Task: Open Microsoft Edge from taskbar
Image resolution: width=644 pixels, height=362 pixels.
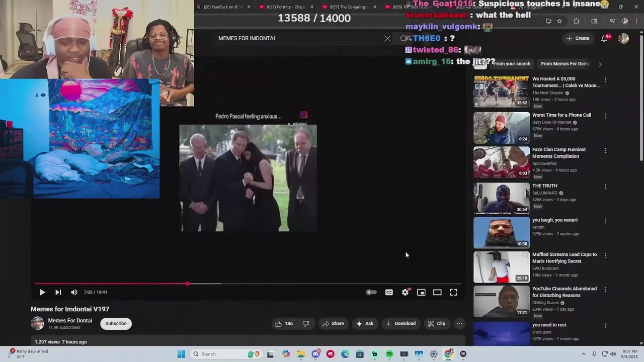Action: (x=345, y=354)
